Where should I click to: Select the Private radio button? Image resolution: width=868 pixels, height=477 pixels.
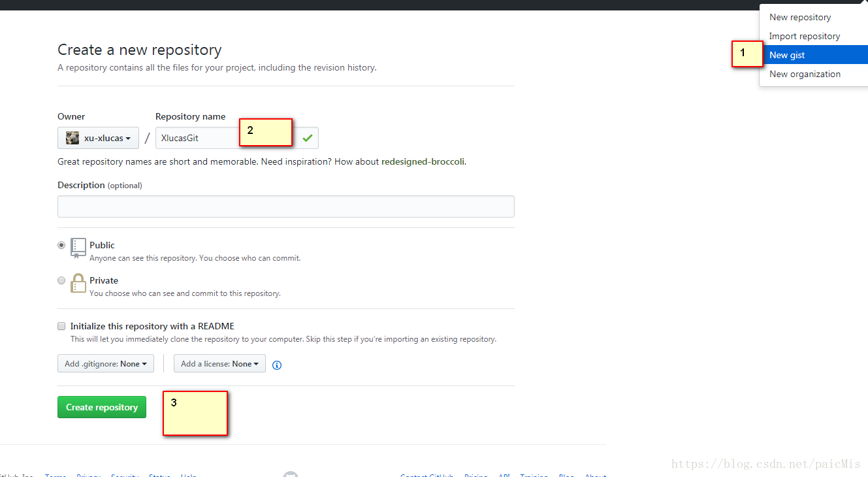61,280
